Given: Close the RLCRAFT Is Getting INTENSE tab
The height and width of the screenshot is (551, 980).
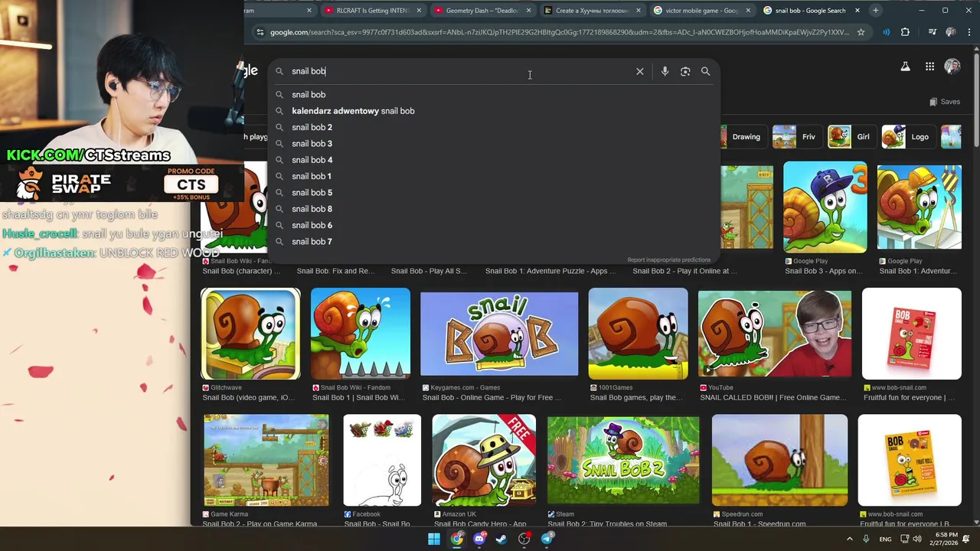Looking at the screenshot, I should click(x=419, y=11).
